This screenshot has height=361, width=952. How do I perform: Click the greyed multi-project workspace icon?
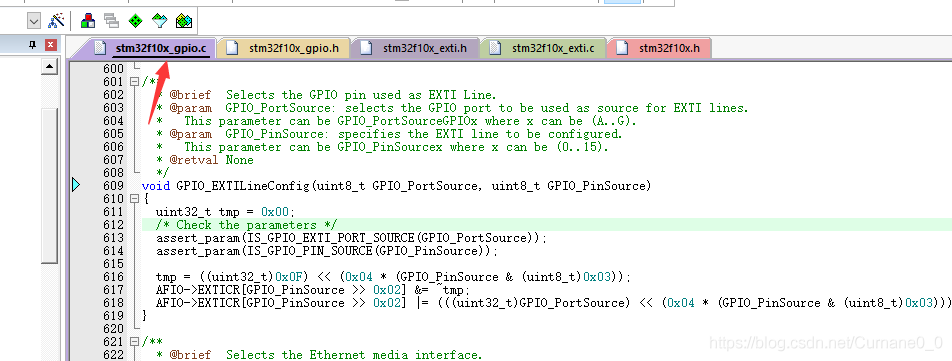coord(112,21)
